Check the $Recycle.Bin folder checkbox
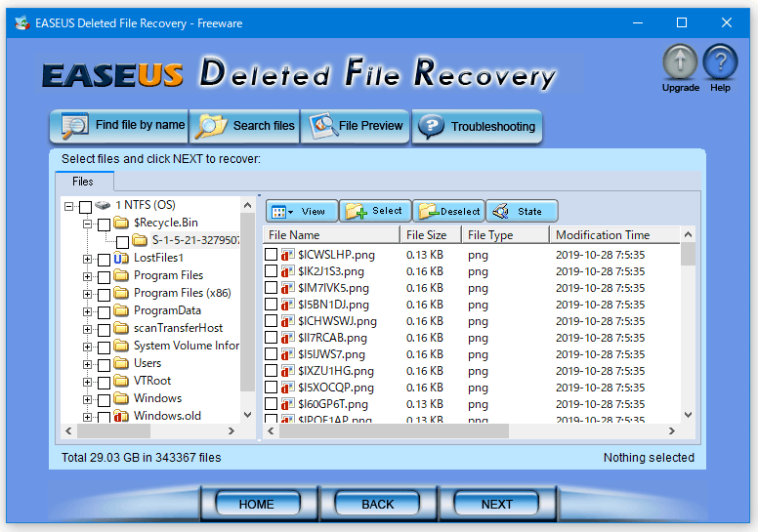This screenshot has width=758, height=532. [x=104, y=225]
